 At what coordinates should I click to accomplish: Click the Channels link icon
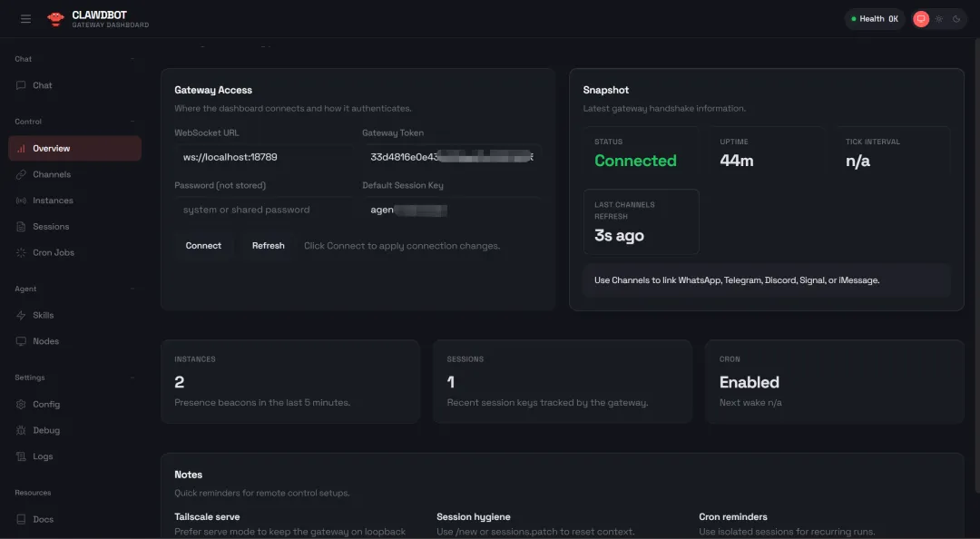point(21,174)
